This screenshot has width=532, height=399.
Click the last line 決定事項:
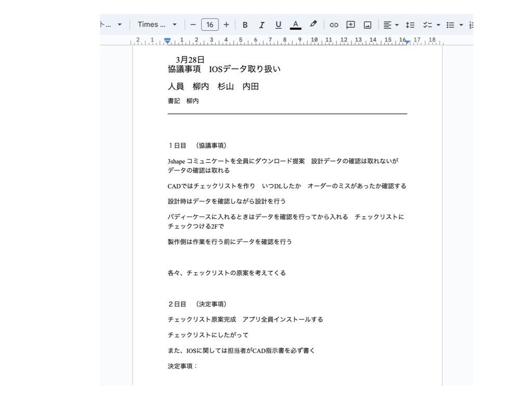(182, 366)
